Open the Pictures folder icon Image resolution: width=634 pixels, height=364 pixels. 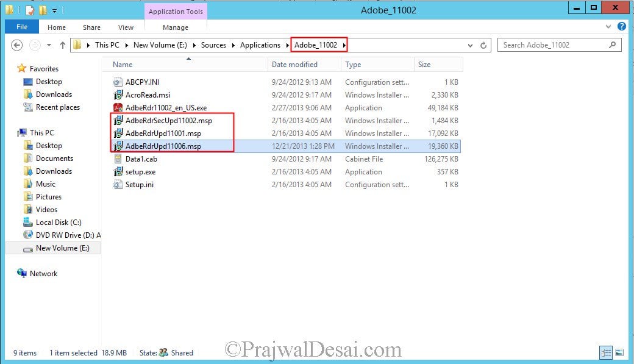(x=28, y=197)
